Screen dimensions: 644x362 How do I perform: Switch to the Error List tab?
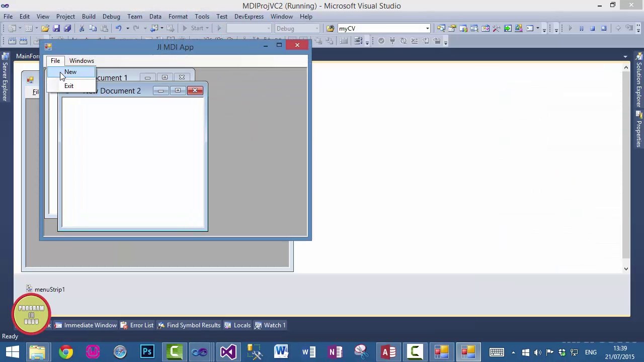click(137, 325)
